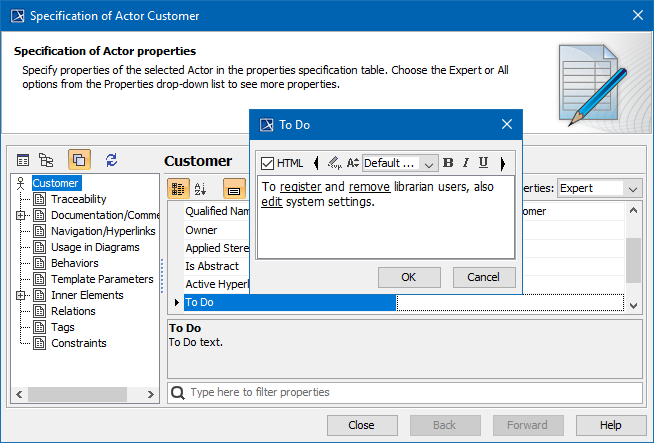This screenshot has height=443, width=654.
Task: Click the alphabetical sort properties icon
Action: pyautogui.click(x=200, y=188)
